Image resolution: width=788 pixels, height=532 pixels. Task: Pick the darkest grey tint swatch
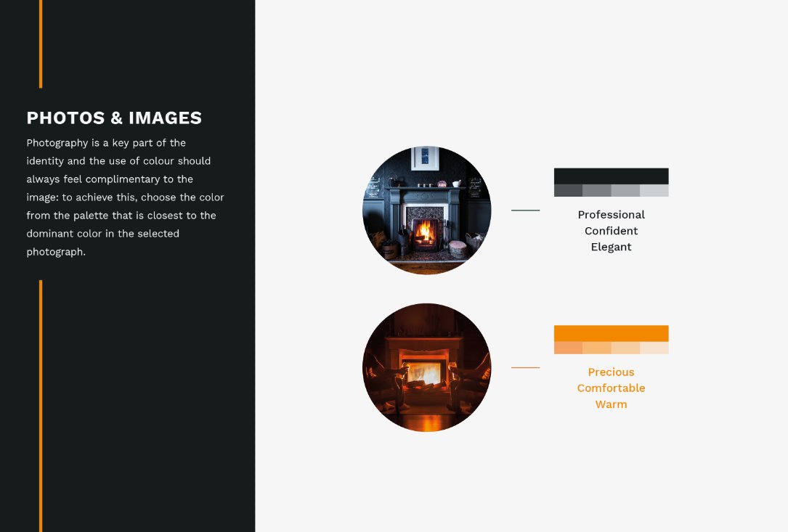tap(568, 191)
